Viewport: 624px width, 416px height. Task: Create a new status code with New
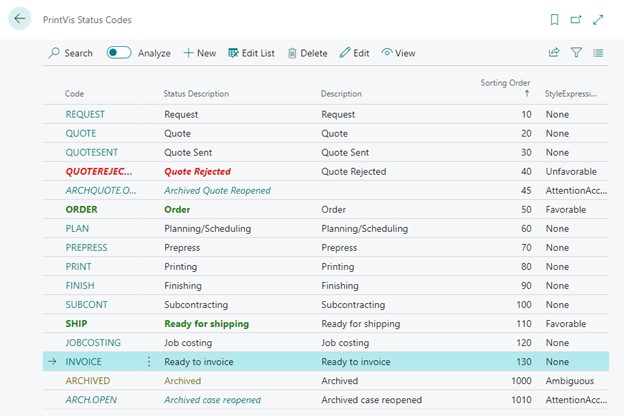(200, 53)
